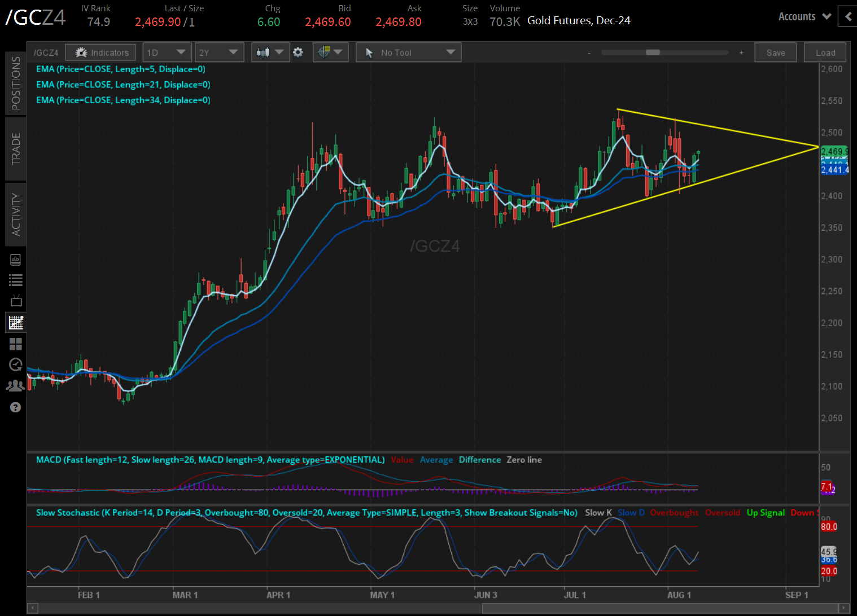Open the book chart icon in sidebar

pyautogui.click(x=16, y=259)
